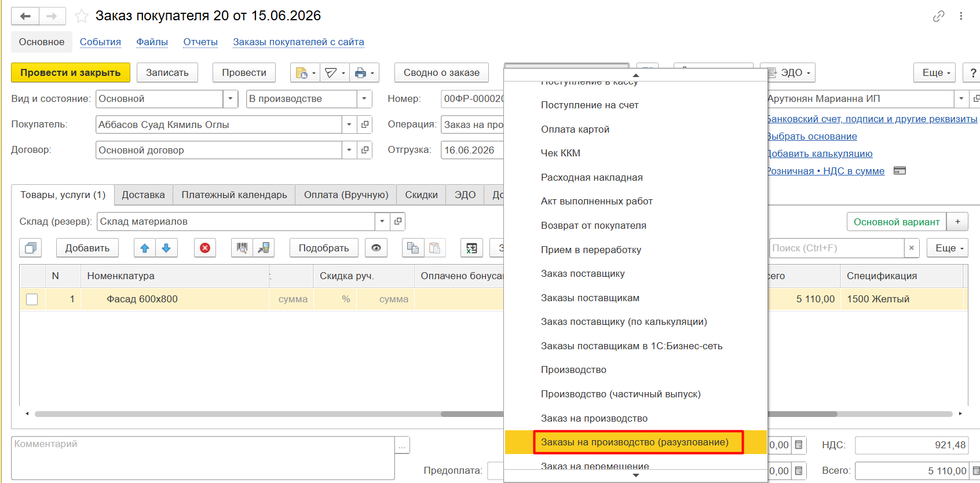Click the data collection terminal icon
The width and height of the screenshot is (980, 483).
pos(264,248)
